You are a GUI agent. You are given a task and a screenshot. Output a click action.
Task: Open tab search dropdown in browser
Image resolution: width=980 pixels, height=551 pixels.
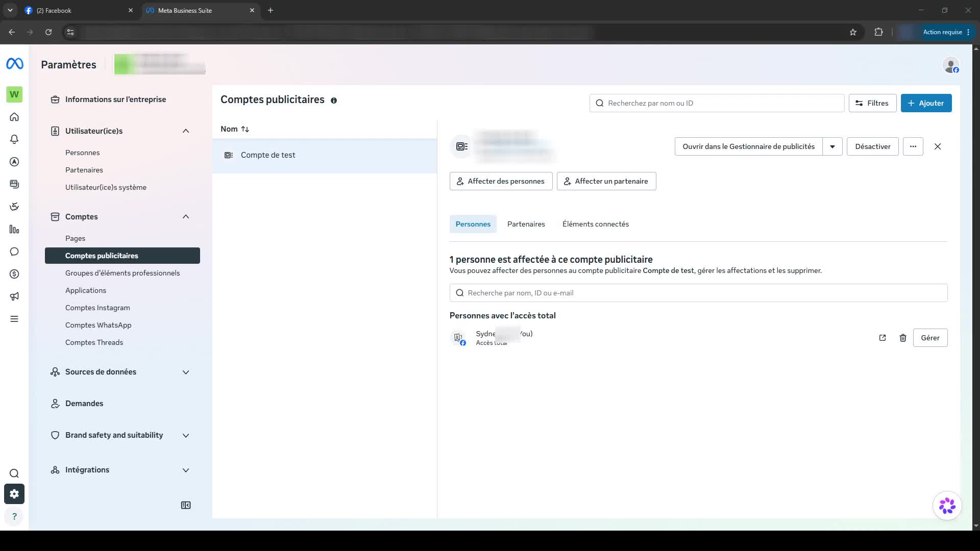click(x=10, y=10)
